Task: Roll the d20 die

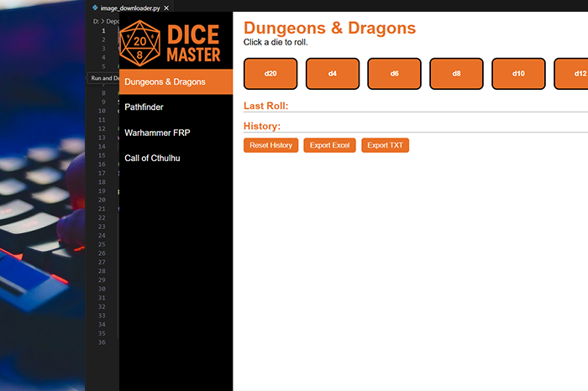Action: click(x=270, y=74)
